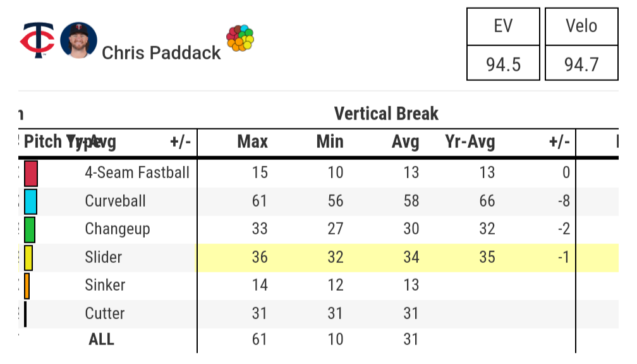Click the Minnesota Twins team logo
This screenshot has height=364, width=637.
click(x=37, y=41)
